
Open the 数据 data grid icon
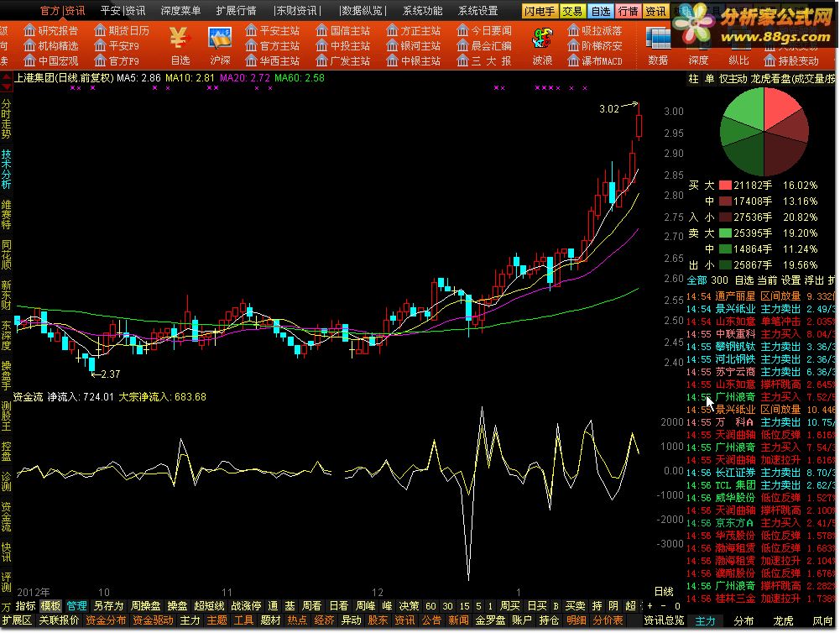pyautogui.click(x=658, y=45)
